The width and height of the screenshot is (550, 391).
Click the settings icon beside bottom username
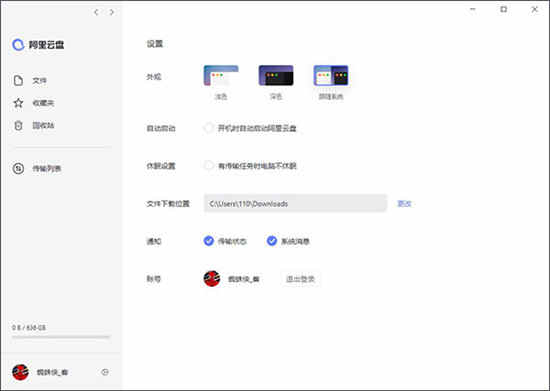click(105, 372)
